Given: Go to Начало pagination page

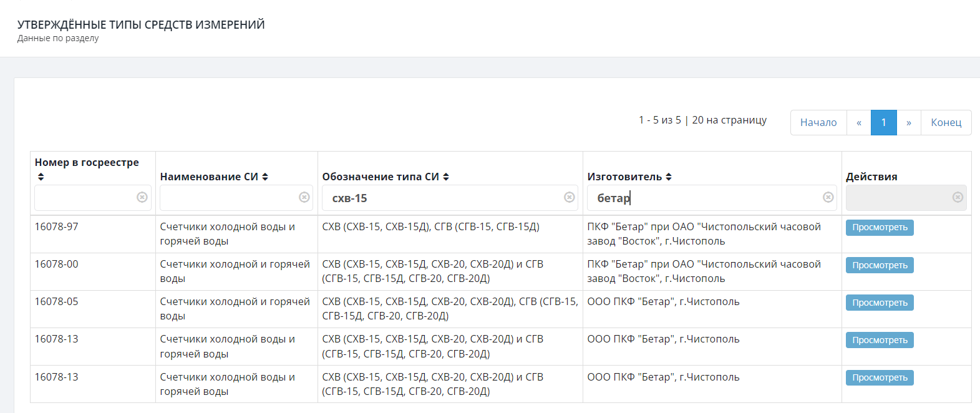Looking at the screenshot, I should point(818,122).
